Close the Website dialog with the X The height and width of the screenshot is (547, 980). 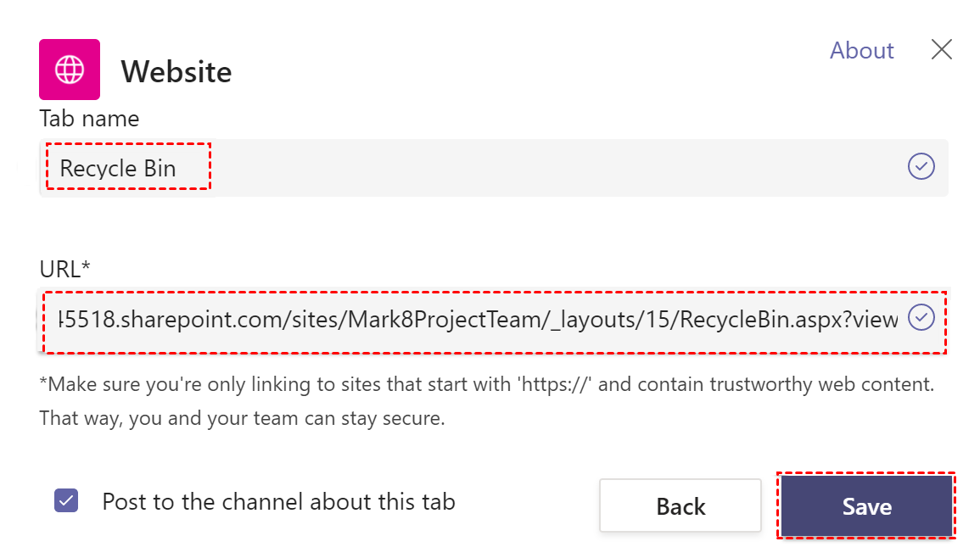coord(941,50)
